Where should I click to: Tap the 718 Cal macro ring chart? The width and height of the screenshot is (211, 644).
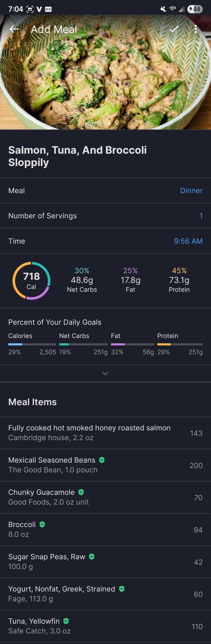pos(31,281)
